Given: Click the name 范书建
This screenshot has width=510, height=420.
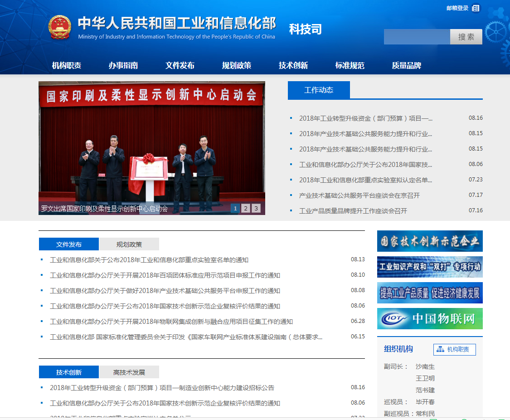Looking at the screenshot, I should (x=425, y=390).
